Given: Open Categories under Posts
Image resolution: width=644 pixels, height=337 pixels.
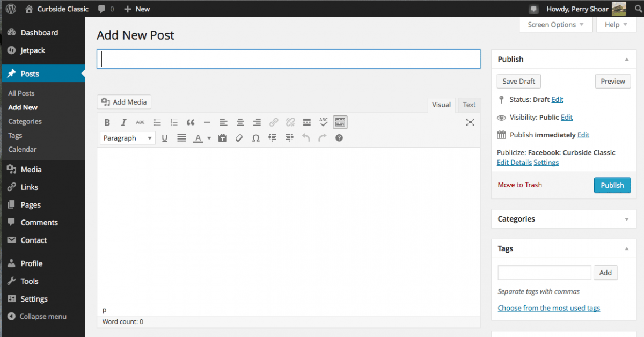Looking at the screenshot, I should point(25,121).
